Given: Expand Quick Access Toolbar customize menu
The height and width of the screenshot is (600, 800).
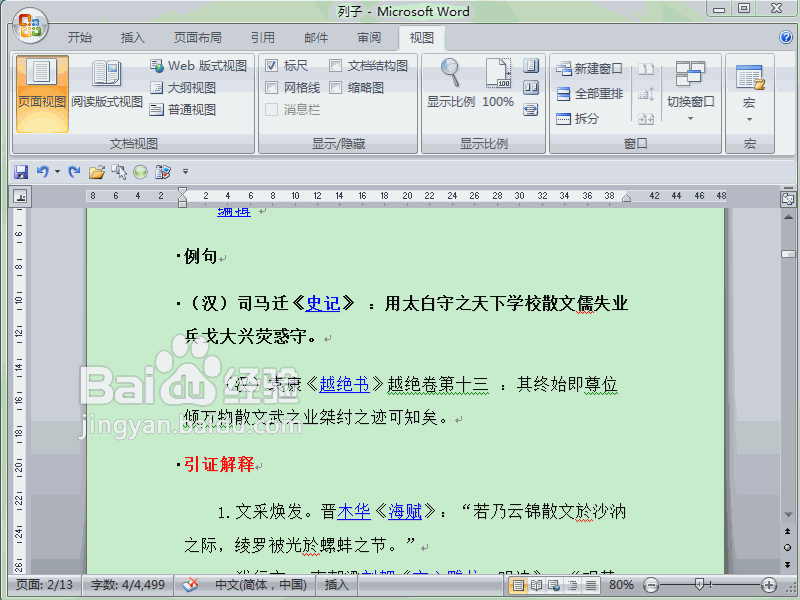Looking at the screenshot, I should pos(183,171).
